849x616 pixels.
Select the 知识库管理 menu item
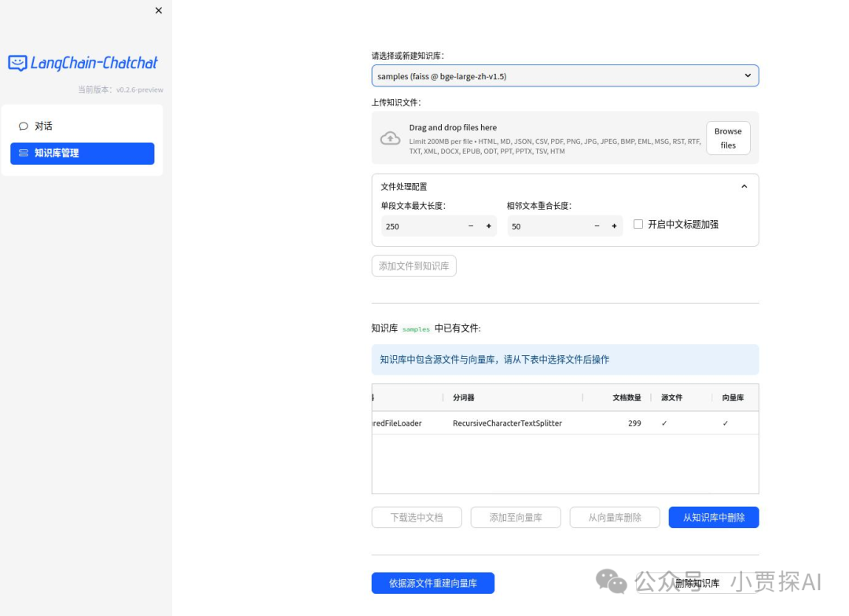coord(83,153)
